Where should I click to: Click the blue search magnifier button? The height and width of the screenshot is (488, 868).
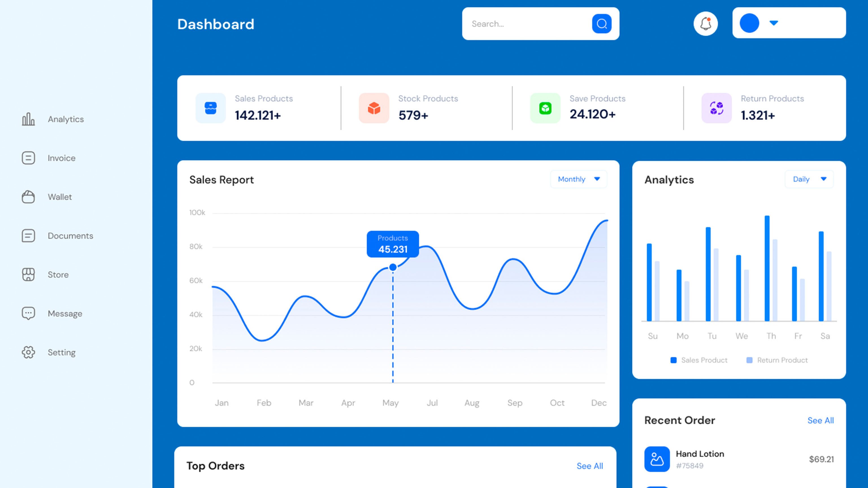[x=602, y=23]
